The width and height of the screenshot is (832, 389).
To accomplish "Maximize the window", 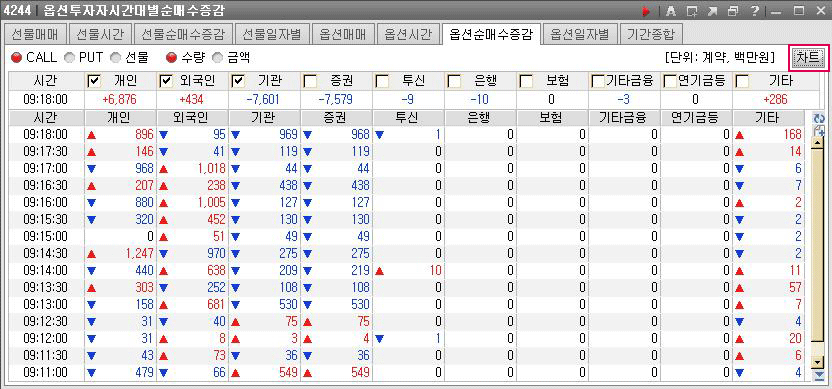I will click(x=799, y=10).
